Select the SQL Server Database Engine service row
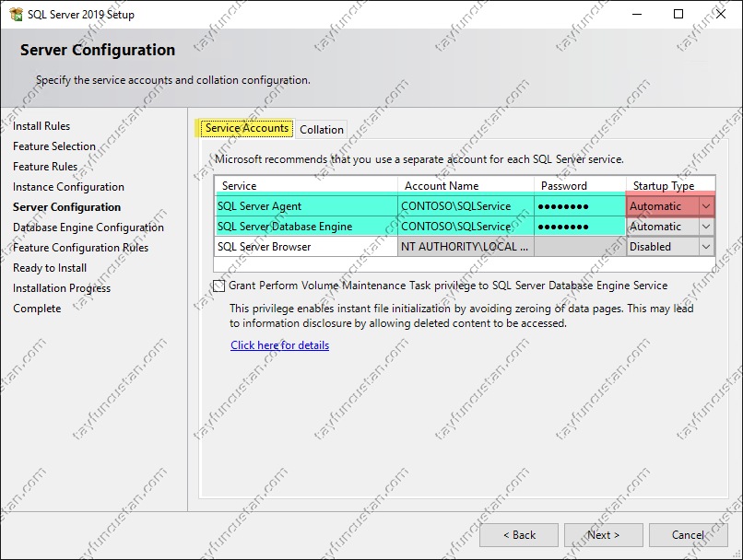Viewport: 743px width, 560px height. [307, 227]
